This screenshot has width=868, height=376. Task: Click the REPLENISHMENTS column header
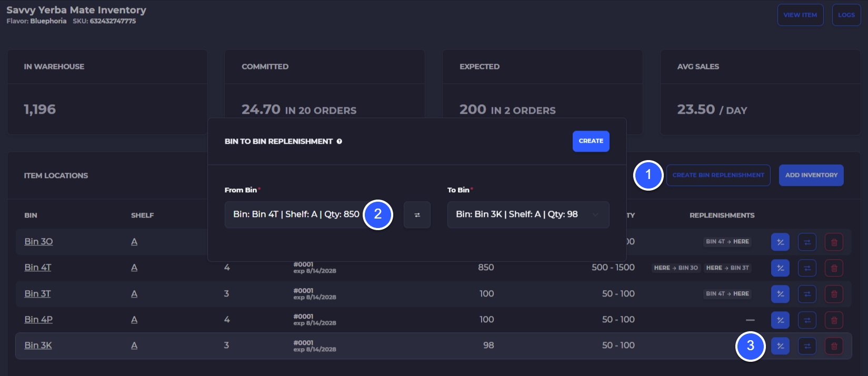pyautogui.click(x=722, y=215)
